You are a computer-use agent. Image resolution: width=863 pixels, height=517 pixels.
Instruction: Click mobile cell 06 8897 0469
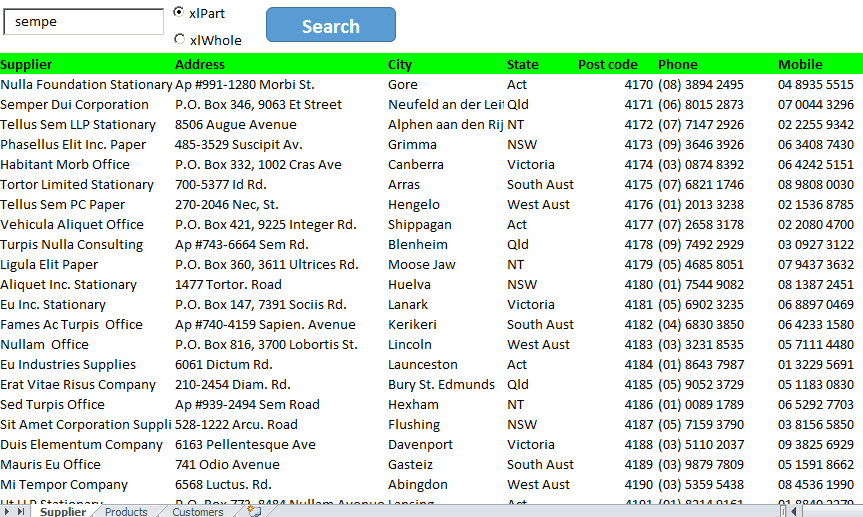pyautogui.click(x=816, y=304)
